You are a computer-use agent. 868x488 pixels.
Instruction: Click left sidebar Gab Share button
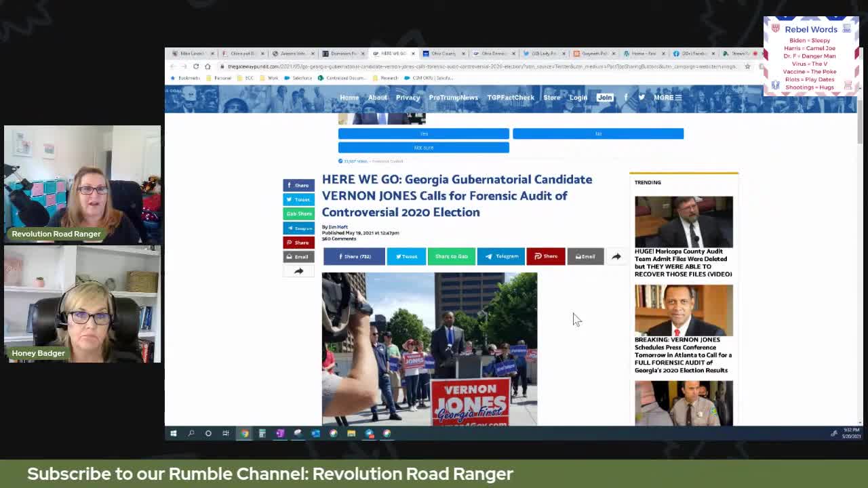(x=298, y=213)
